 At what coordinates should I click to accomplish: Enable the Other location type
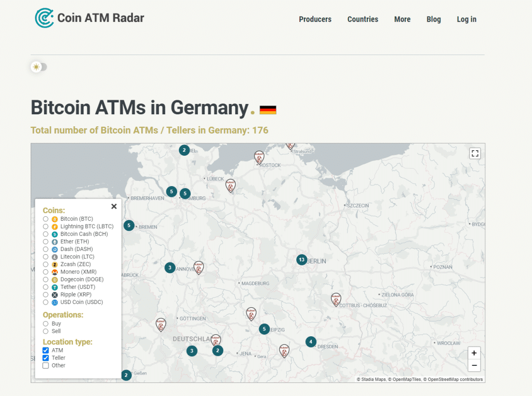click(x=46, y=365)
